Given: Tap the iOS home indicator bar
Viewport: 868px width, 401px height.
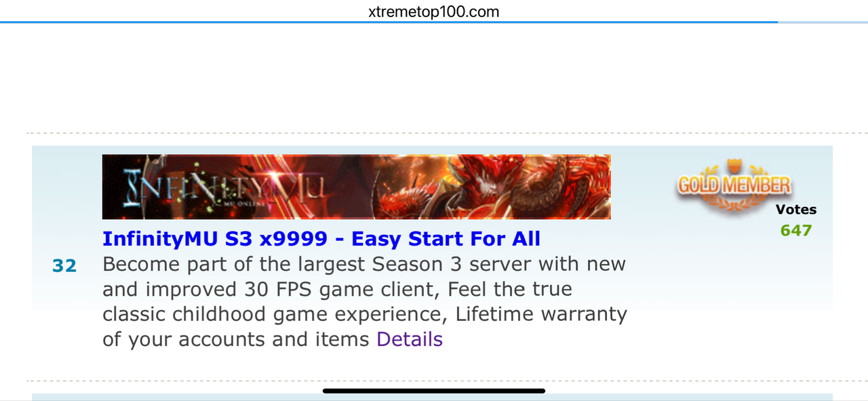Looking at the screenshot, I should [434, 391].
